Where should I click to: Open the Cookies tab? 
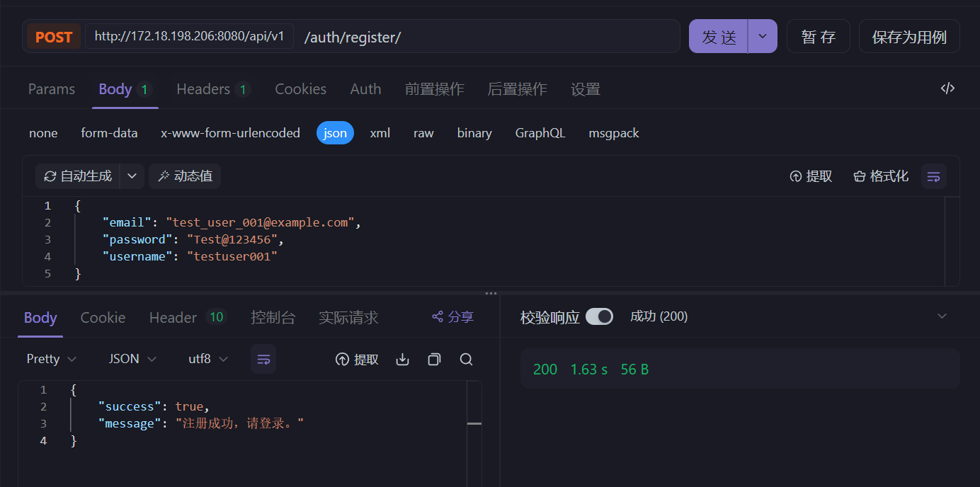301,88
